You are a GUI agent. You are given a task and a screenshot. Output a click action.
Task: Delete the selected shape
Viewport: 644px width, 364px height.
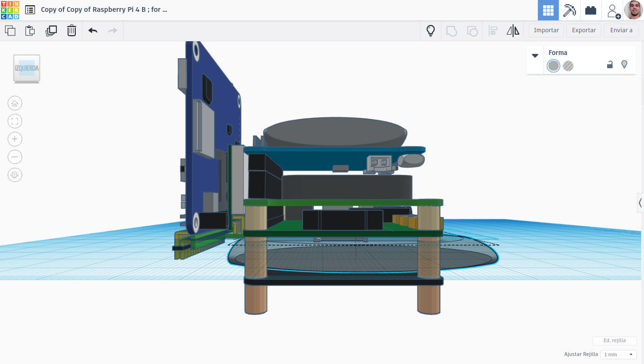point(72,31)
